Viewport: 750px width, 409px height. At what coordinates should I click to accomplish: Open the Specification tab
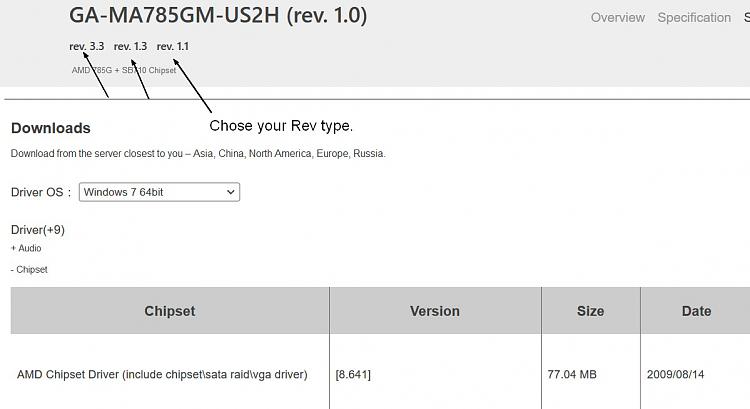(x=694, y=18)
